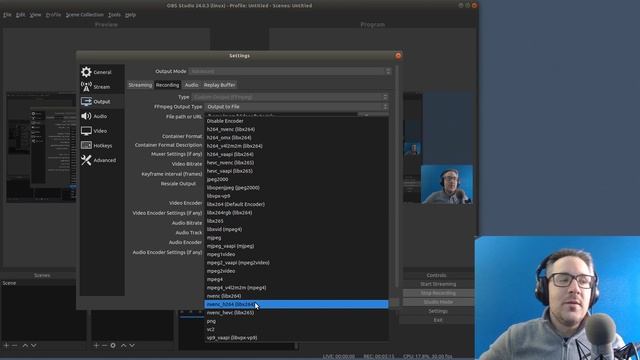Move source down with Sources down arrow
The height and width of the screenshot is (360, 640).
point(132,345)
